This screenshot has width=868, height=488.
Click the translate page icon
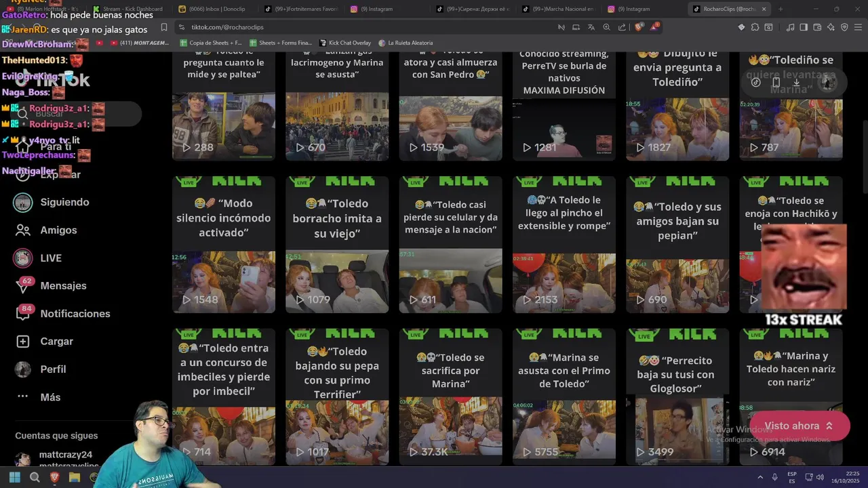click(x=591, y=27)
